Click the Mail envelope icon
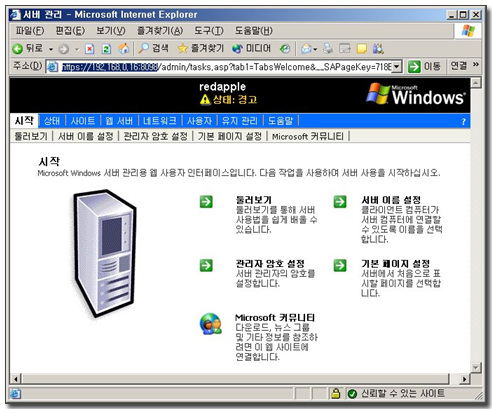The width and height of the screenshot is (492, 409). (x=306, y=49)
